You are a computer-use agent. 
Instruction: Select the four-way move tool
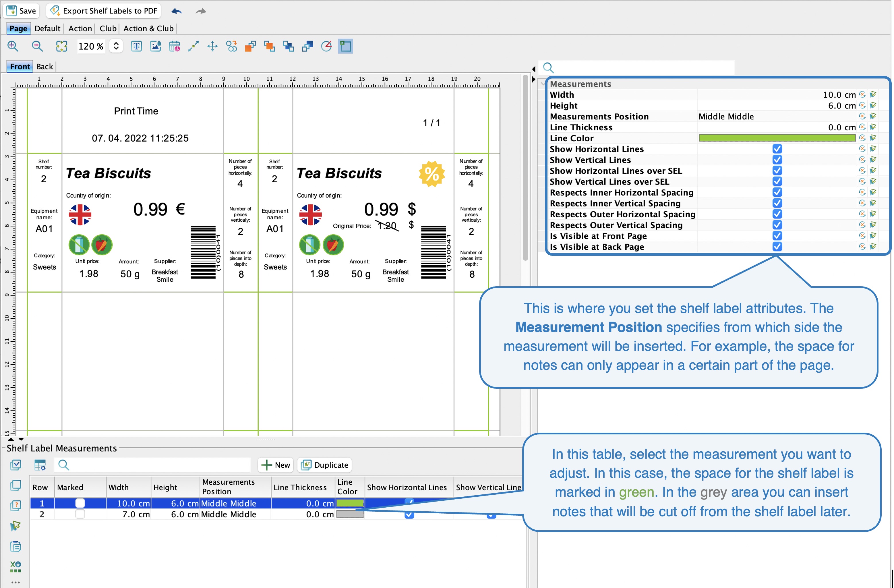coord(213,46)
